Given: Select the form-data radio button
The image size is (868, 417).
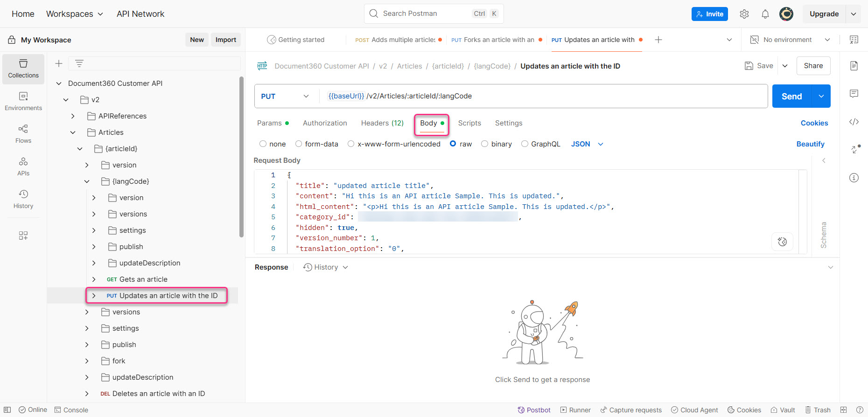Looking at the screenshot, I should point(299,144).
